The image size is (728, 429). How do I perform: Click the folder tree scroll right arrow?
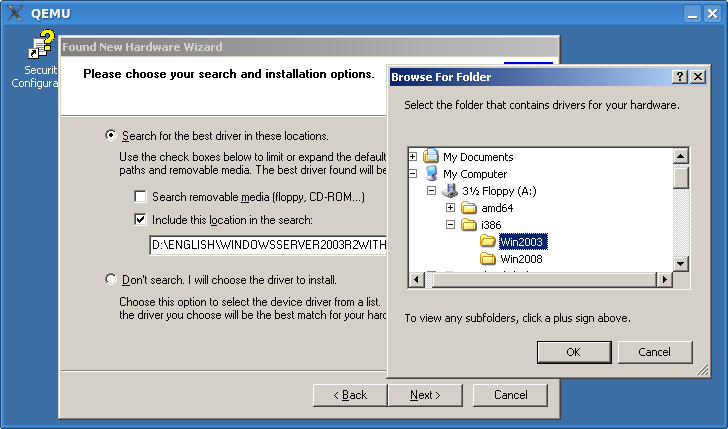(x=664, y=280)
